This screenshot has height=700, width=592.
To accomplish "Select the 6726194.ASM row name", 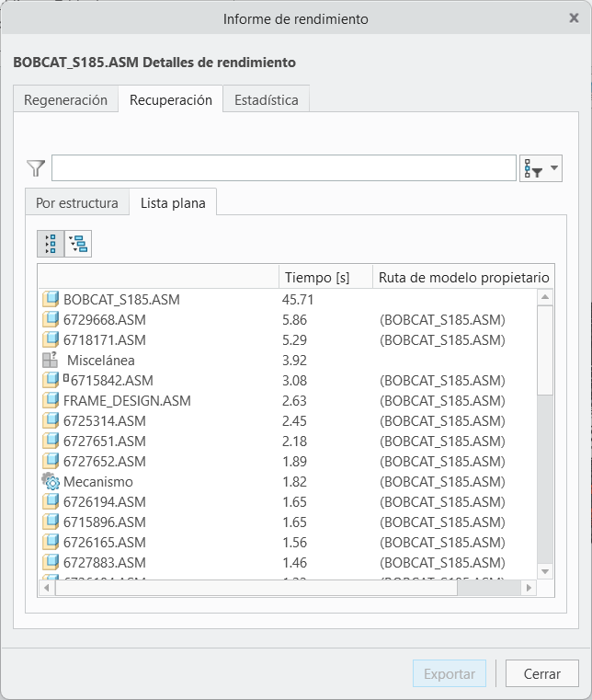I will click(x=105, y=502).
